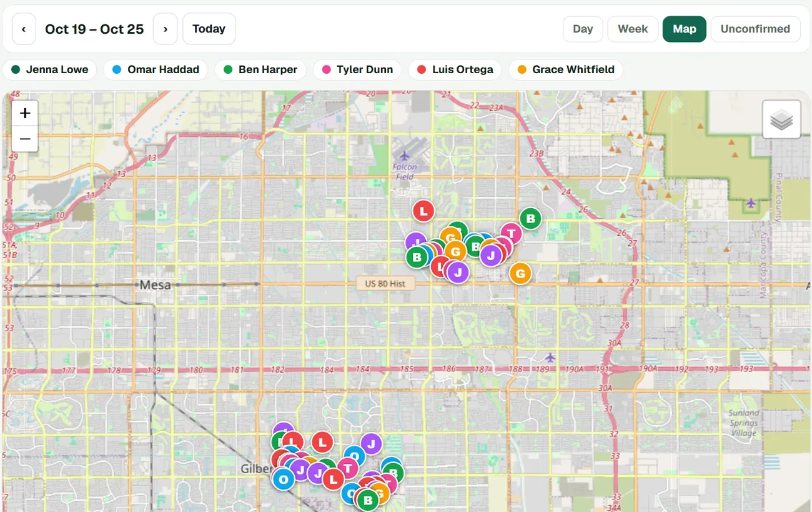Open the Unconfirmed view
The height and width of the screenshot is (512, 812).
755,29
